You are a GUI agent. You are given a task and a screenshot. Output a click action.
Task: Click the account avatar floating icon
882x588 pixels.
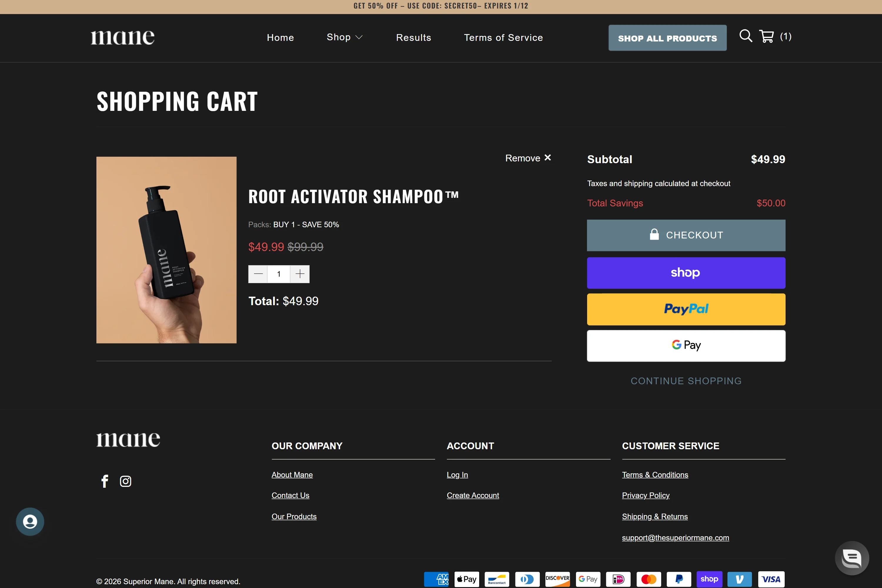[30, 521]
